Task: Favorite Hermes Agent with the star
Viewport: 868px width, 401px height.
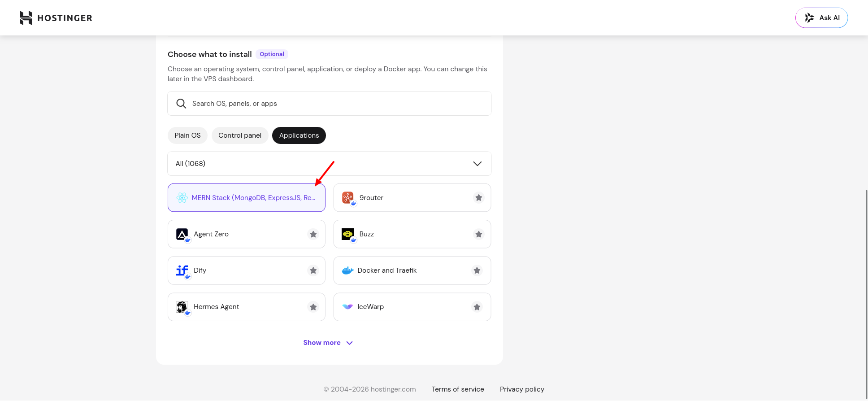Action: [313, 307]
